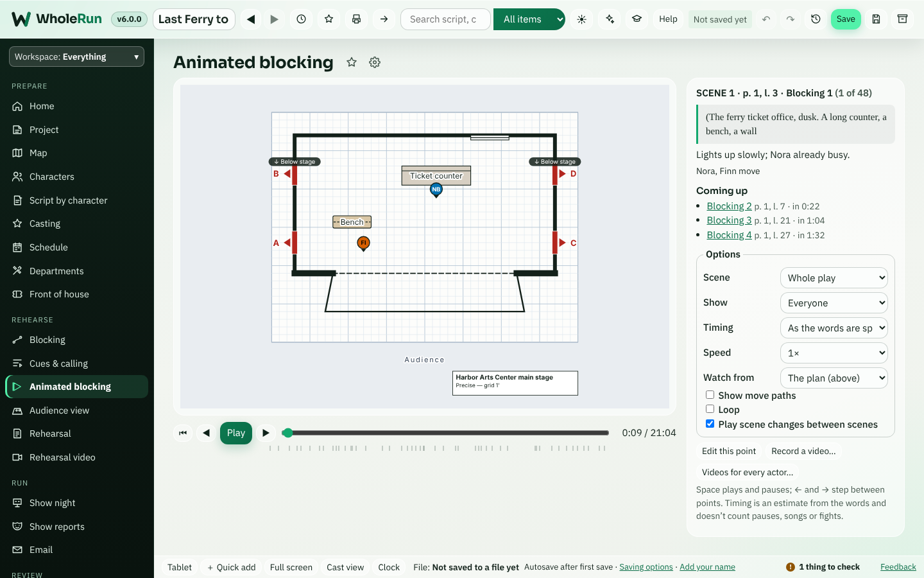Click the graduation cap tutorial icon

click(637, 19)
